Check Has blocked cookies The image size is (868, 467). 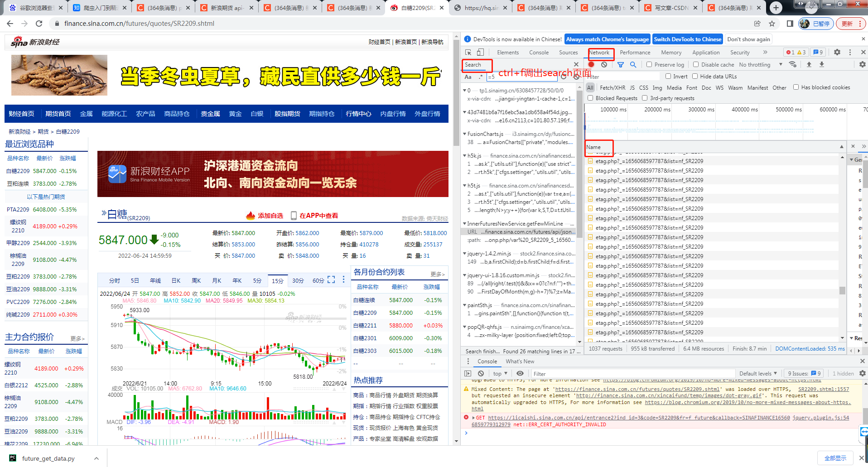point(796,87)
